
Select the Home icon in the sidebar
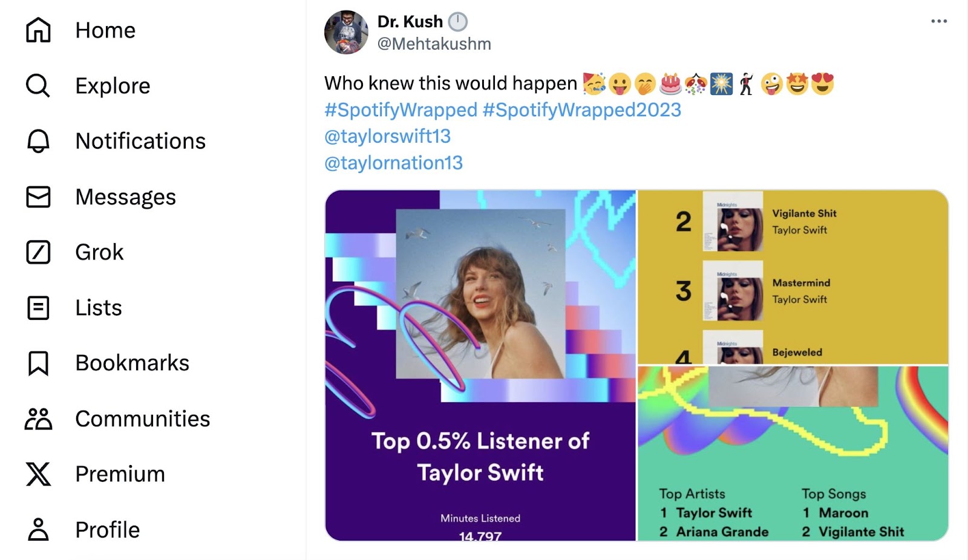tap(38, 30)
